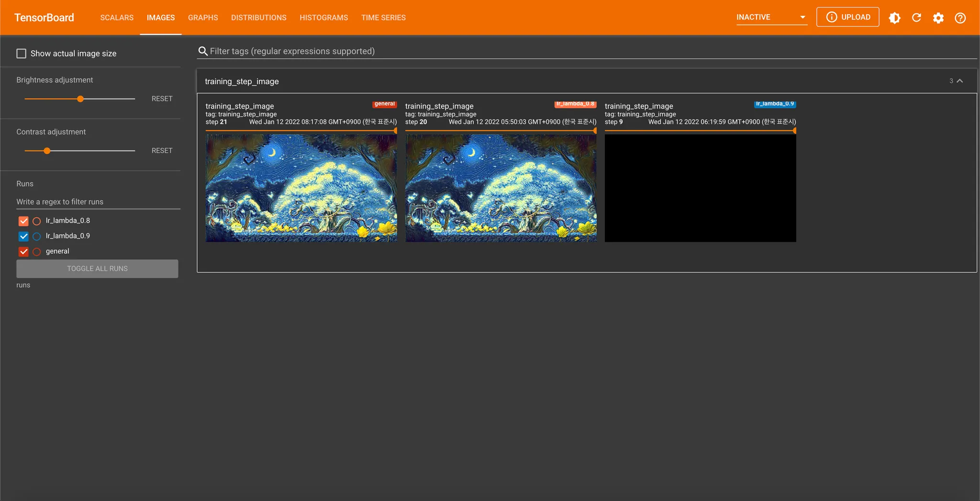Viewport: 980px width, 501px height.
Task: Uncheck the lr_lambda_0.9 run checkbox
Action: pyautogui.click(x=23, y=236)
